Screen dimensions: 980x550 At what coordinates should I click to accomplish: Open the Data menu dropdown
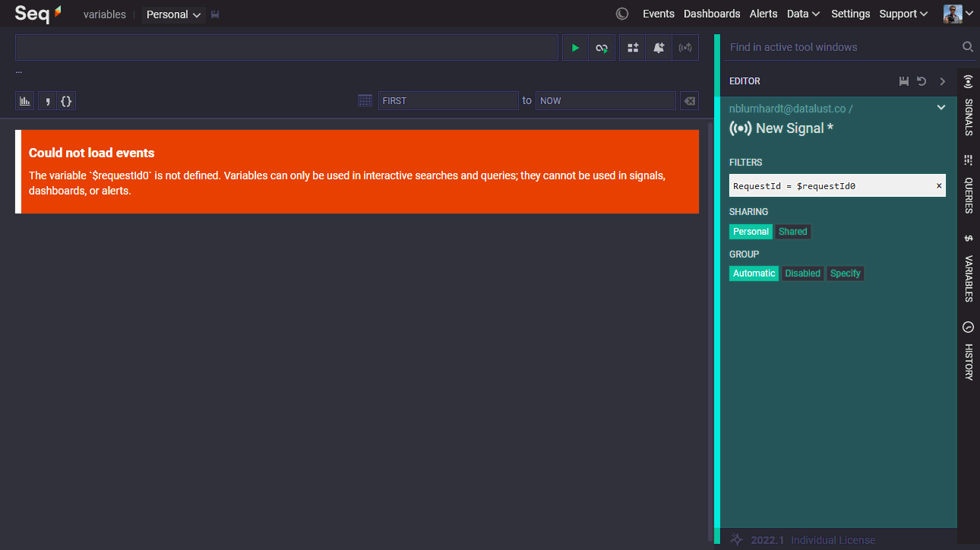pos(803,14)
